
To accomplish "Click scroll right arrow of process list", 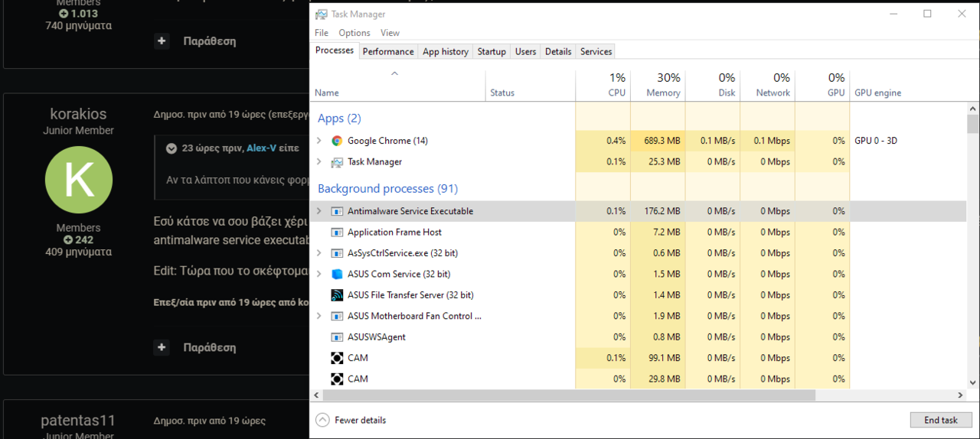I will (960, 395).
